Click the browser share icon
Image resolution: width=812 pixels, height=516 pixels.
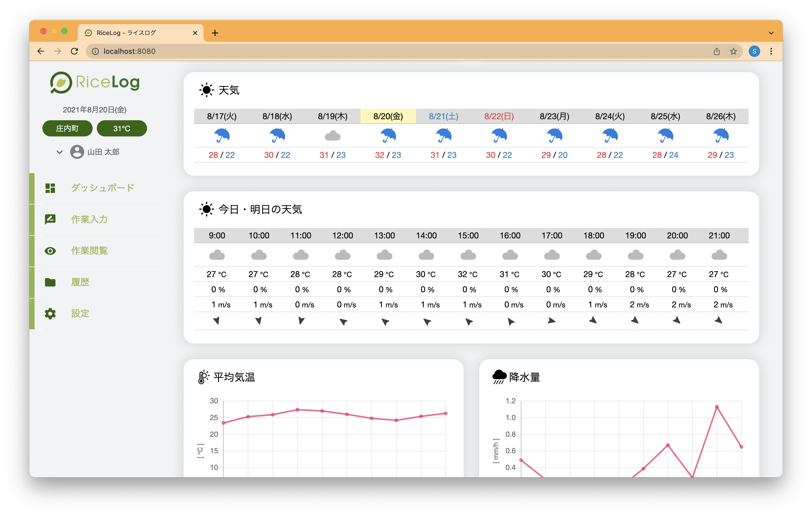pos(717,51)
